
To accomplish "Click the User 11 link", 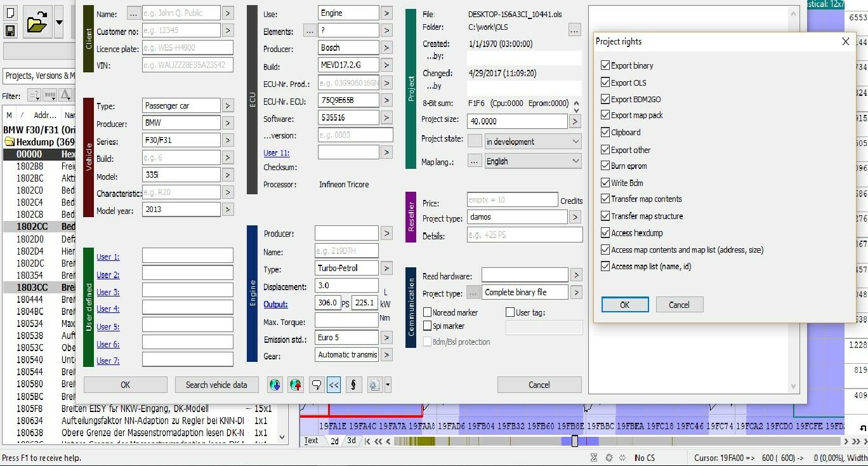I will coord(276,153).
